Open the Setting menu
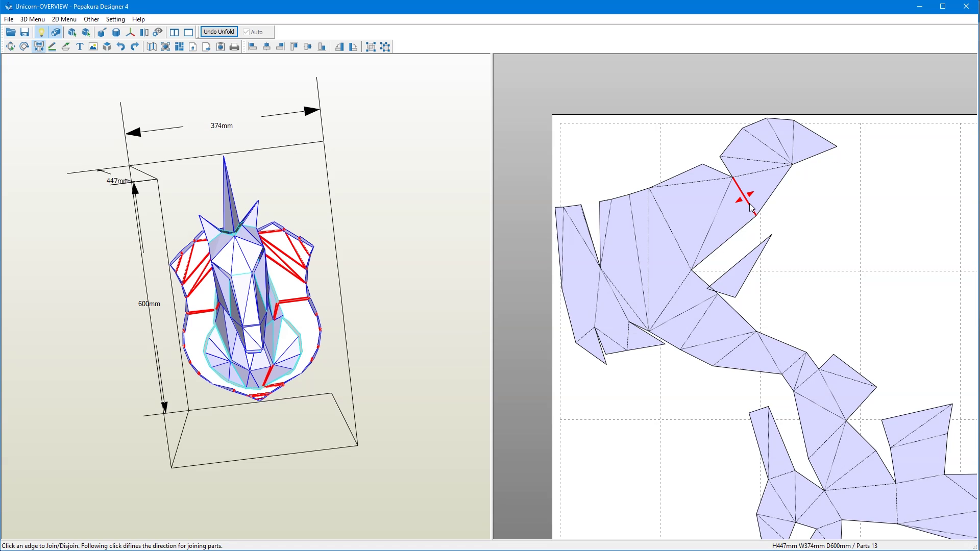The width and height of the screenshot is (980, 551). pyautogui.click(x=115, y=19)
